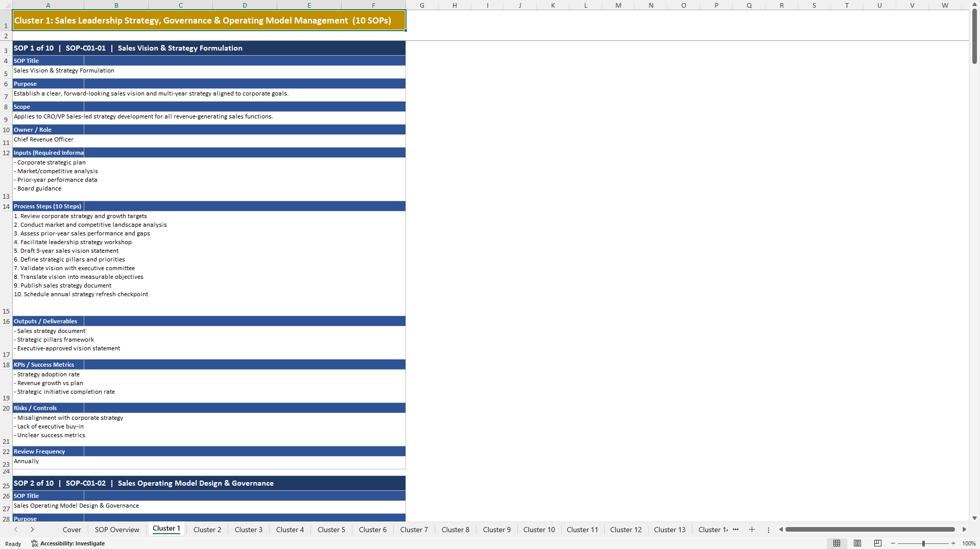The image size is (980, 549).
Task: Click 'Chief Revenue Officer' cell
Action: click(209, 141)
